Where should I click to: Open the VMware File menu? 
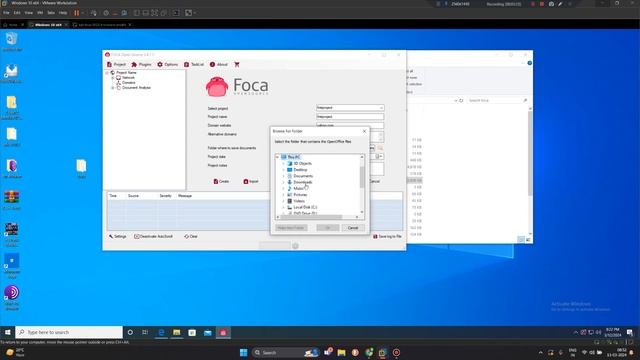point(6,13)
